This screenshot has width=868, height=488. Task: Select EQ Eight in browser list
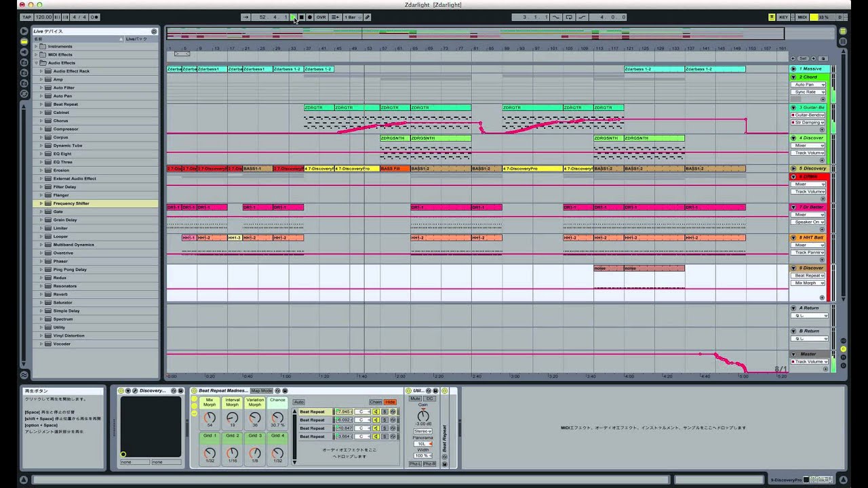point(95,154)
